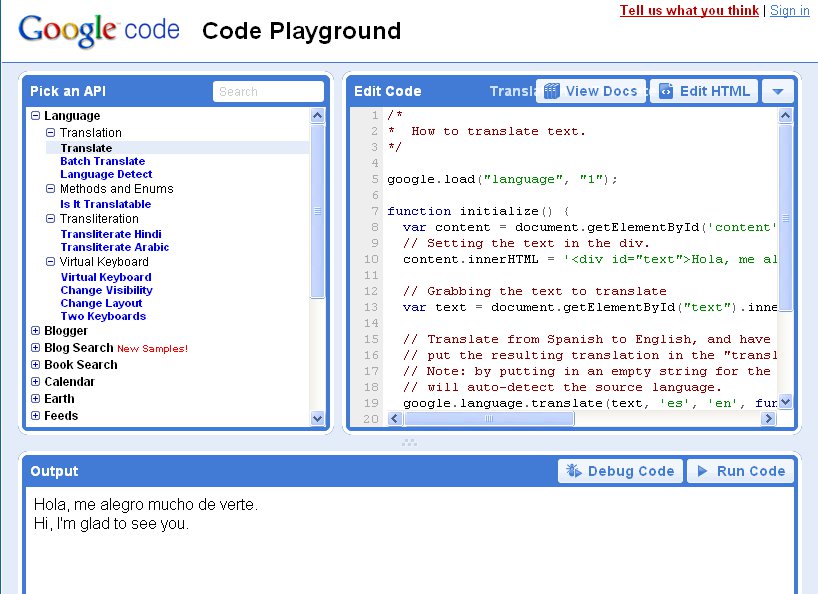Click the code editor scroll down arrow
The image size is (818, 594).
[785, 402]
